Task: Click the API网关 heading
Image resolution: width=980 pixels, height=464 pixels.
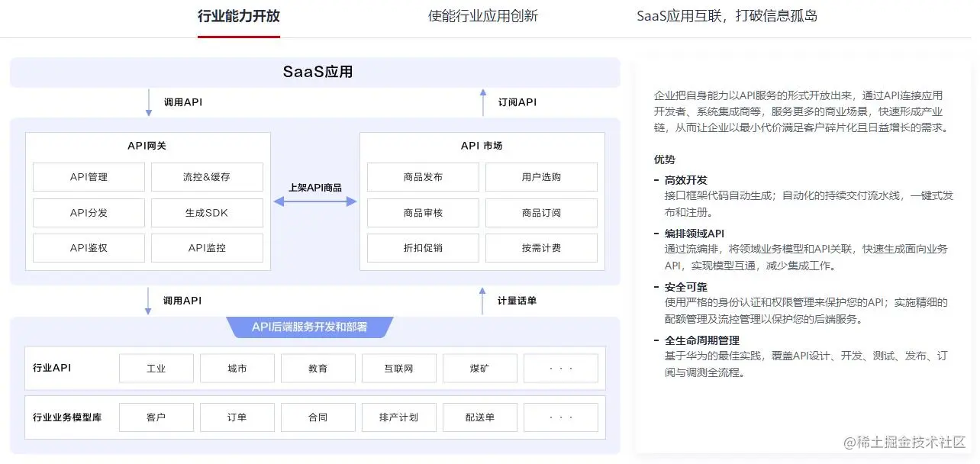Action: pos(147,146)
